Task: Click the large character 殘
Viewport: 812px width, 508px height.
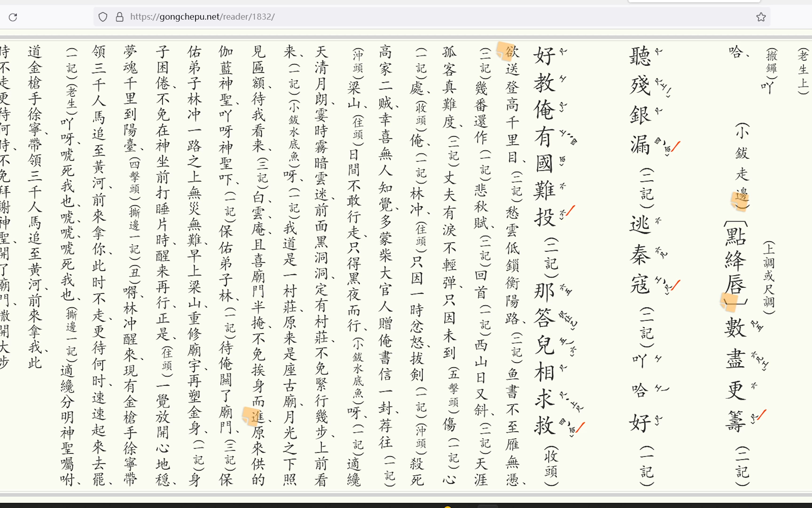Action: click(x=640, y=85)
